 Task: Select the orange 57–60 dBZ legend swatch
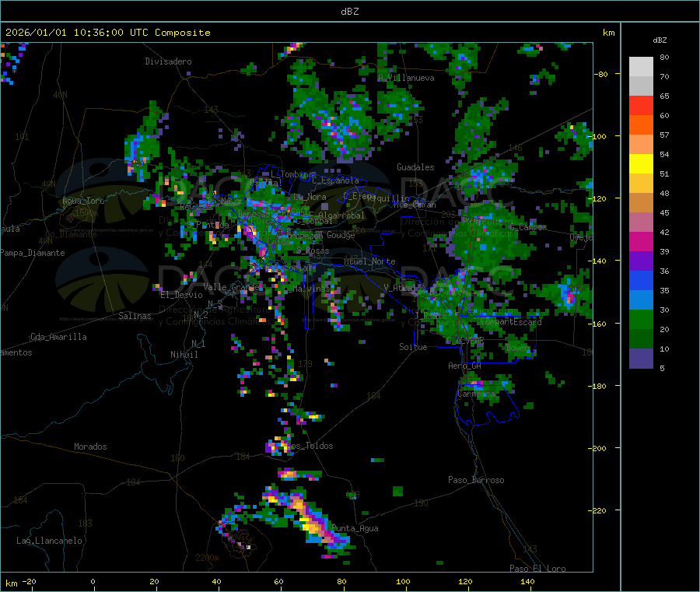(641, 125)
